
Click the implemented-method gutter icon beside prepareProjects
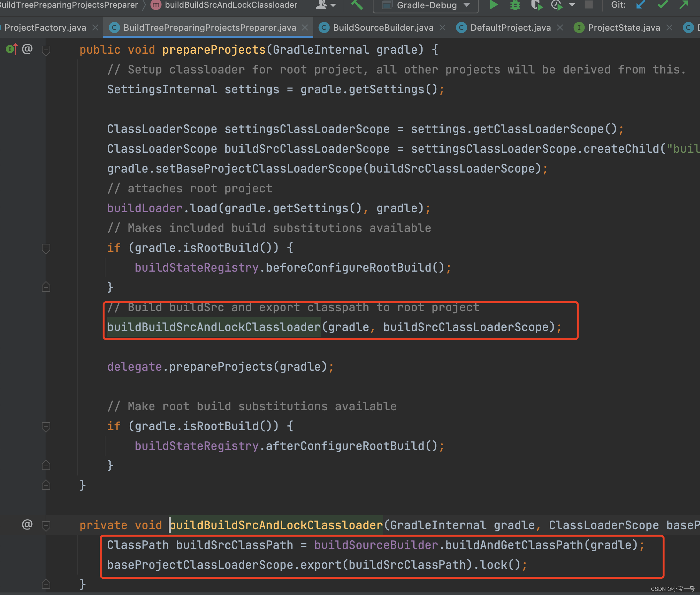(11, 50)
